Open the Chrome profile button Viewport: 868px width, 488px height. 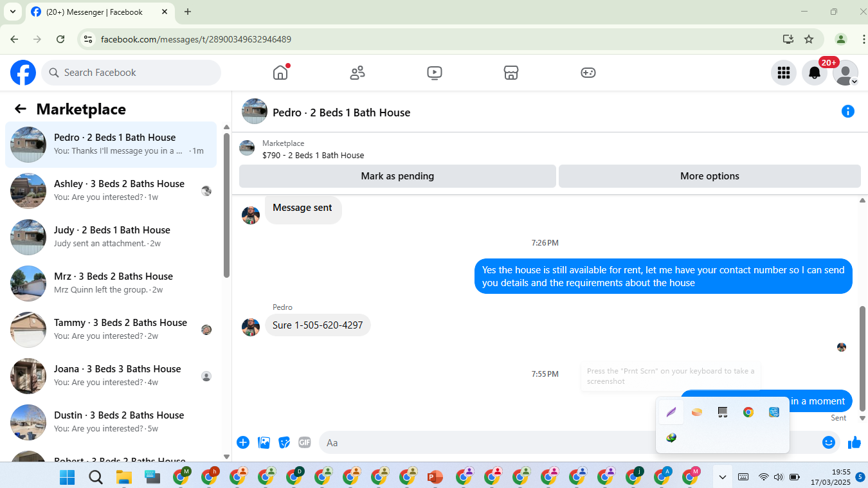840,39
